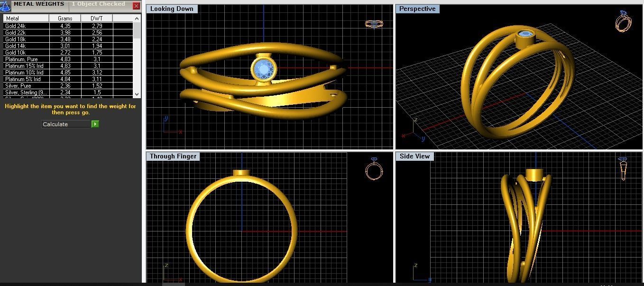Select the Gold 14k row
The width and height of the screenshot is (644, 286).
pos(68,46)
